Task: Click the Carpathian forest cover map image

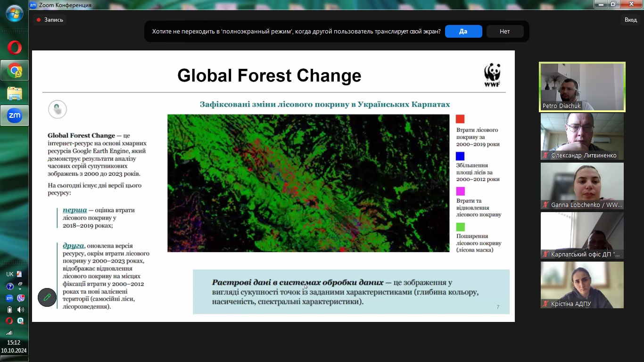Action: (x=308, y=183)
